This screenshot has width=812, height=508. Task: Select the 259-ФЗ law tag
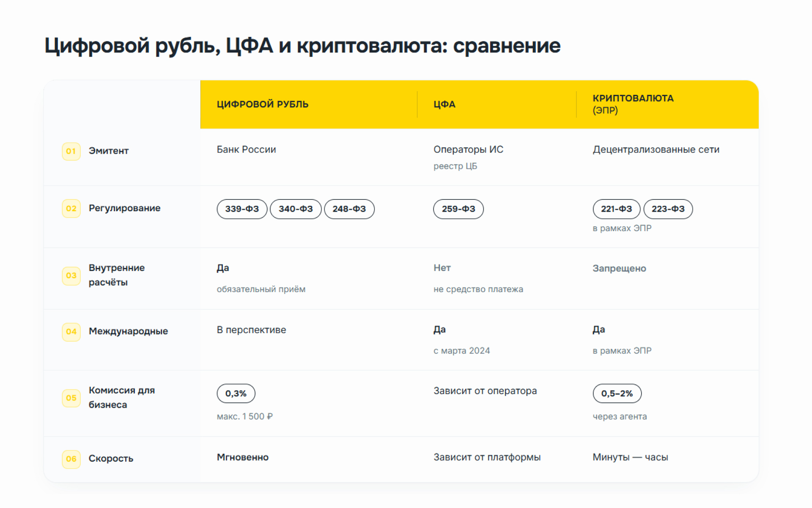click(x=458, y=209)
